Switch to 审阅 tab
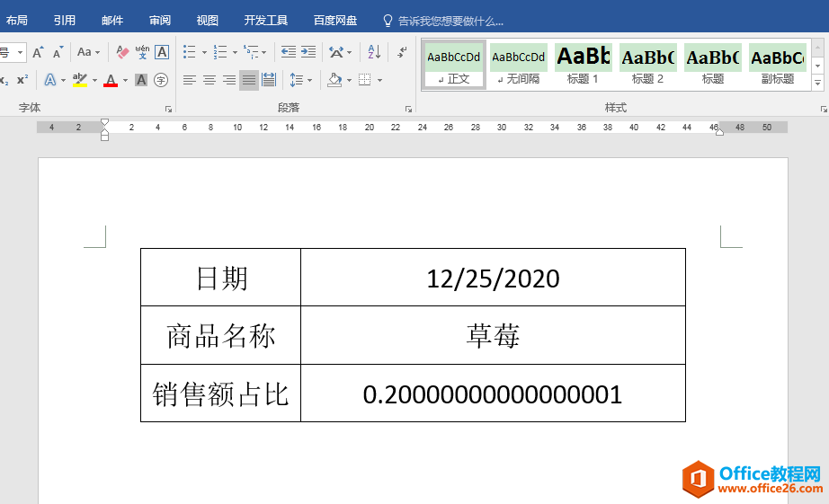 (x=160, y=21)
